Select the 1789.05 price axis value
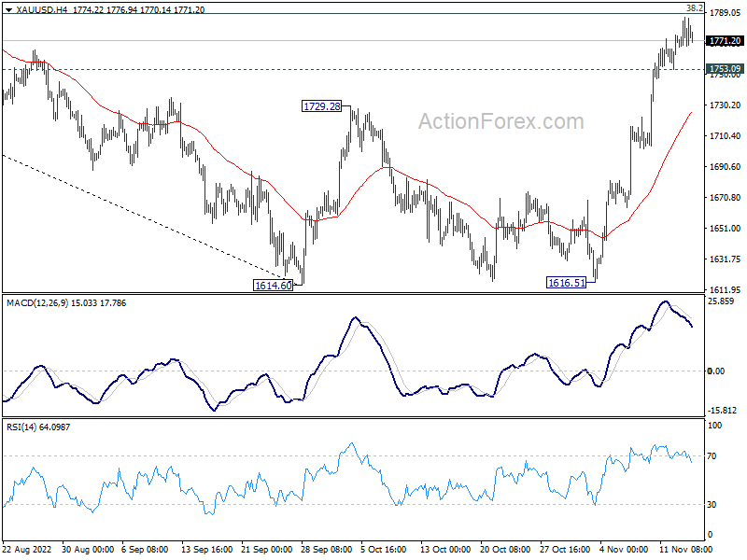Viewport: 747px width, 560px height. point(725,13)
